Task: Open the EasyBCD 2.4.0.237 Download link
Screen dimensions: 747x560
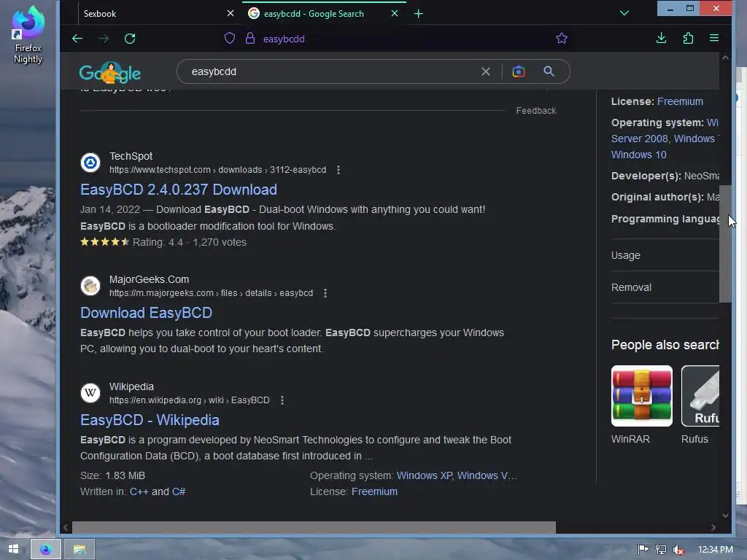Action: 179,190
